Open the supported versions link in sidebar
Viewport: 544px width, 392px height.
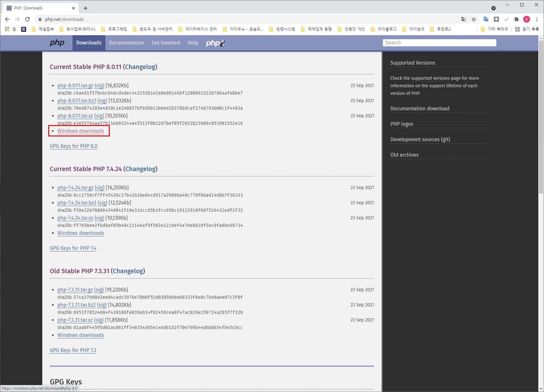[x=430, y=78]
